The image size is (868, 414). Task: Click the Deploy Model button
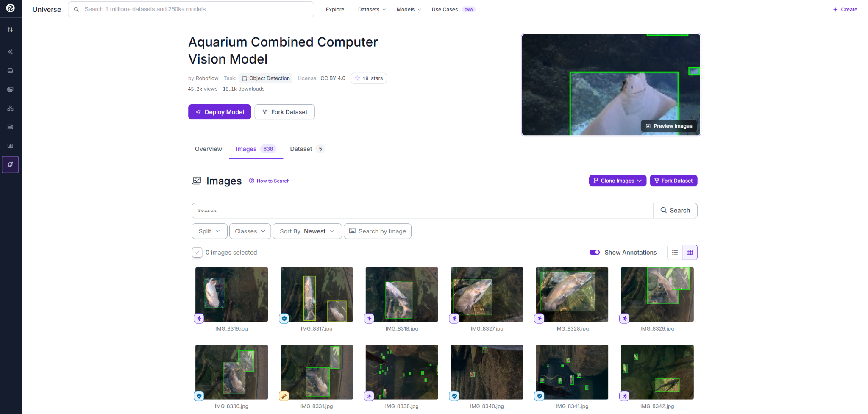220,112
